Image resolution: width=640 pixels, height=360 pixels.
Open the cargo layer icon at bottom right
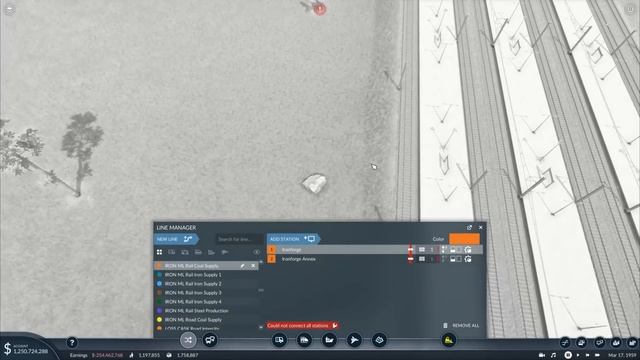coord(599,342)
